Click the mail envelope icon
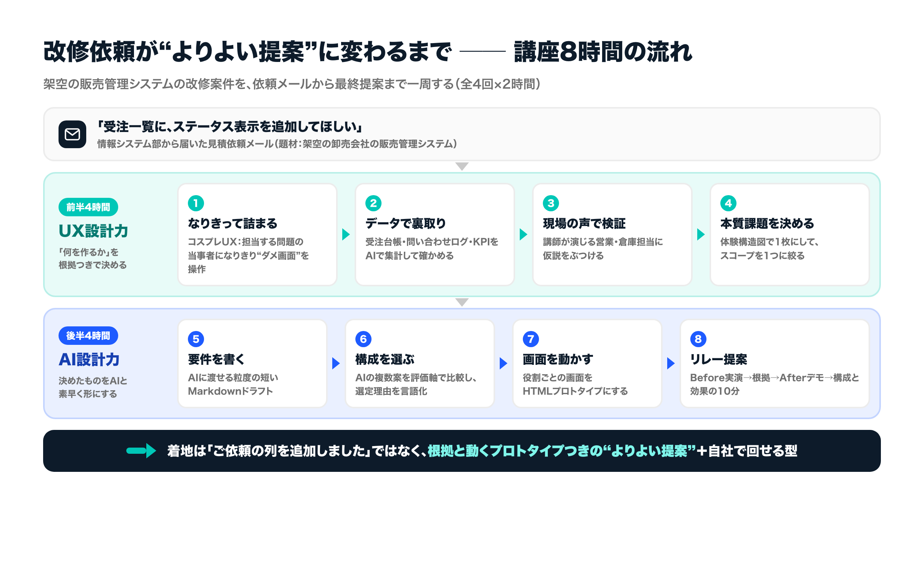This screenshot has height=585, width=924. [x=72, y=134]
